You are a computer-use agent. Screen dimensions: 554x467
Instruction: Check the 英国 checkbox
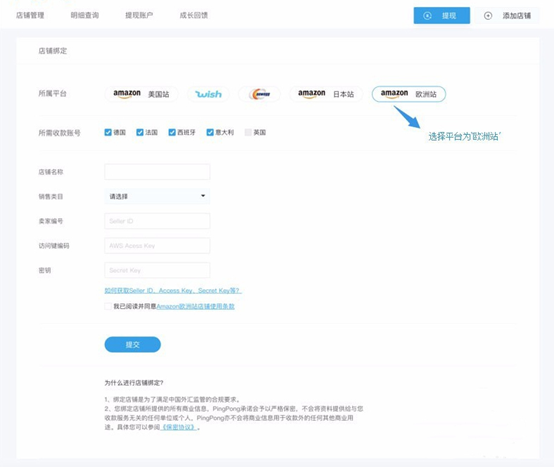coord(248,132)
